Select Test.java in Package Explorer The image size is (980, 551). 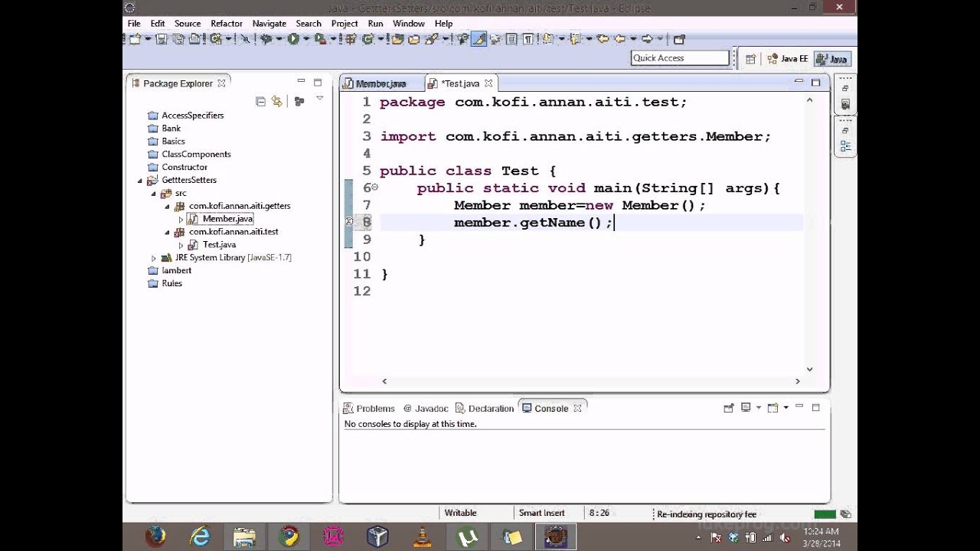(x=219, y=245)
